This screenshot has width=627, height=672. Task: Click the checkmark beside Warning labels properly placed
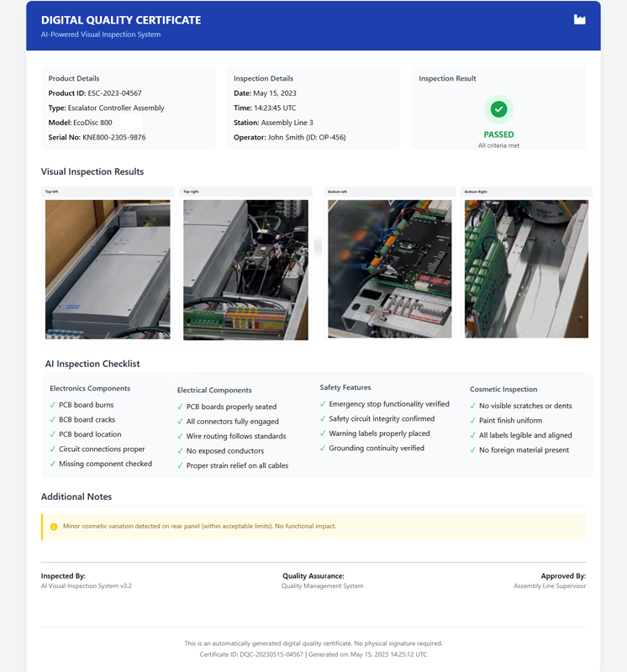coord(323,433)
